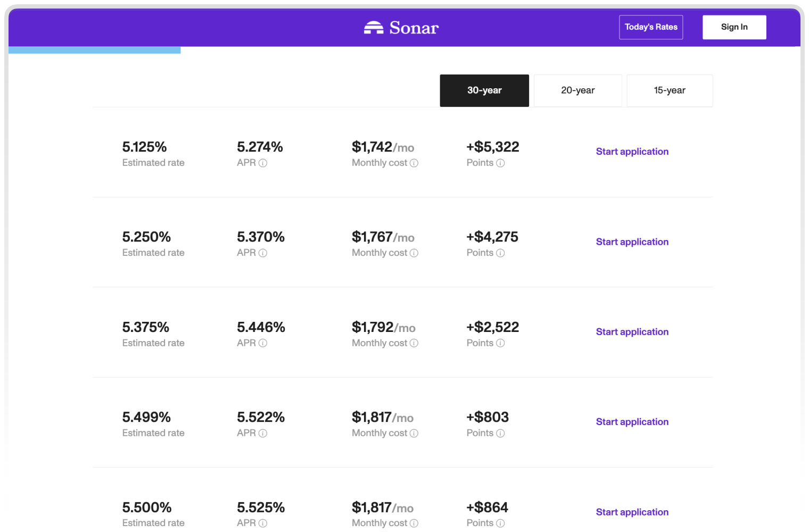Viewport: 809px width, 532px height.
Task: Start application for 5.125% rate
Action: [632, 152]
